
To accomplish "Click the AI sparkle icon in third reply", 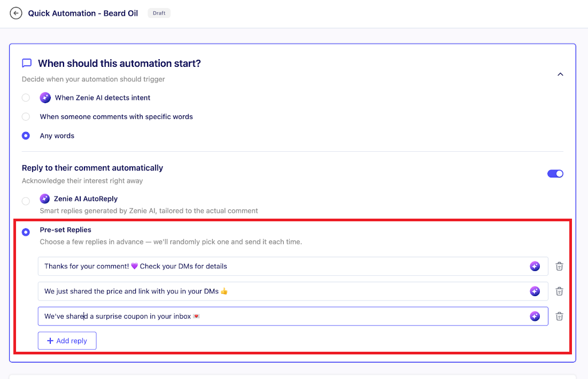I will click(535, 316).
